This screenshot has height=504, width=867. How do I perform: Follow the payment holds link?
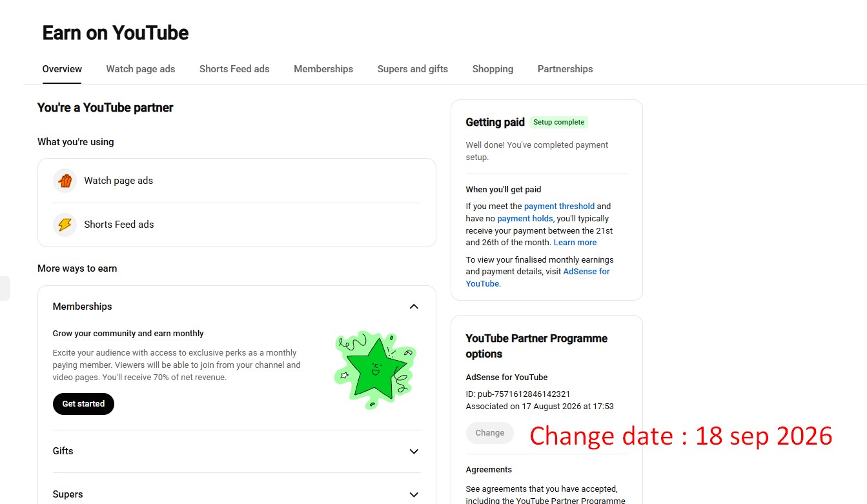[525, 219]
